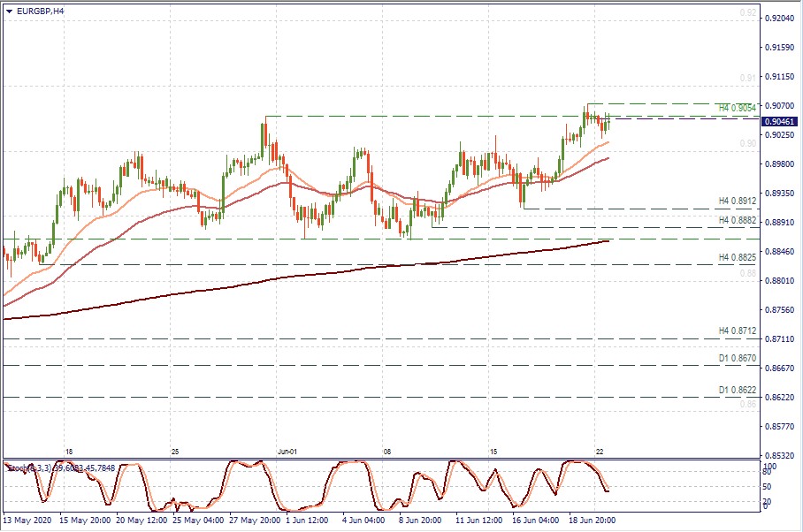Click the 15 May 20:00 time label
Screen dimensions: 803x532
85,521
